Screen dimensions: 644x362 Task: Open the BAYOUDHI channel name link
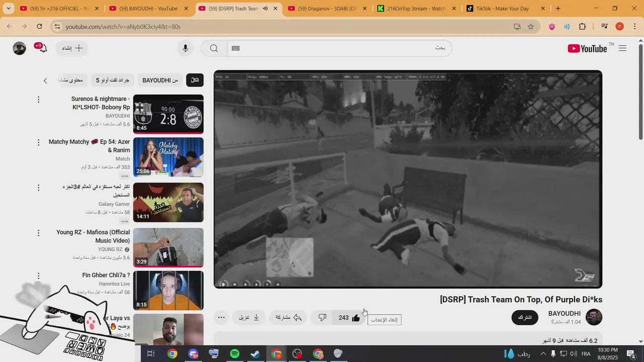pyautogui.click(x=564, y=313)
